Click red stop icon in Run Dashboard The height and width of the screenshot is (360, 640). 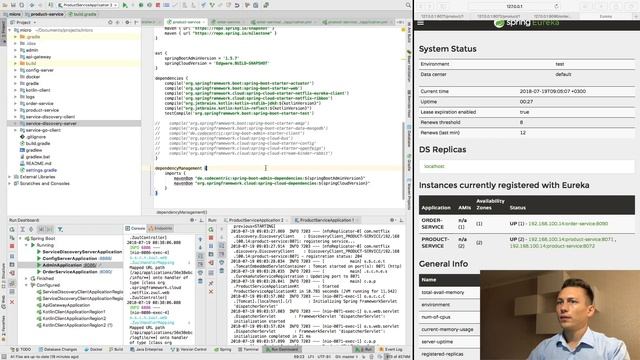(x=12, y=246)
